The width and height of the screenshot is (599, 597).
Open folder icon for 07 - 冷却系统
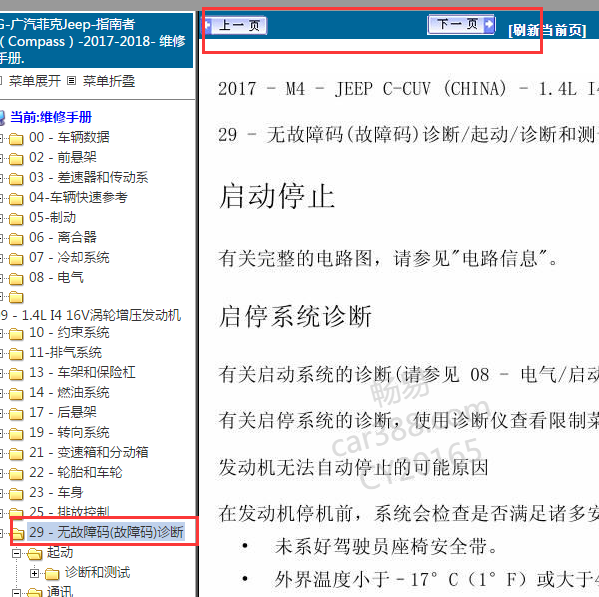point(16,258)
